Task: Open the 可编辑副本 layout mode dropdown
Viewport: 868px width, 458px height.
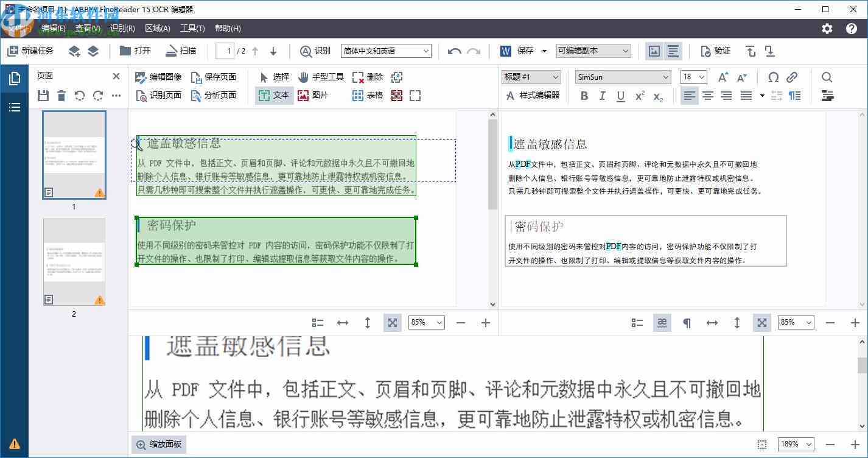Action: 593,51
